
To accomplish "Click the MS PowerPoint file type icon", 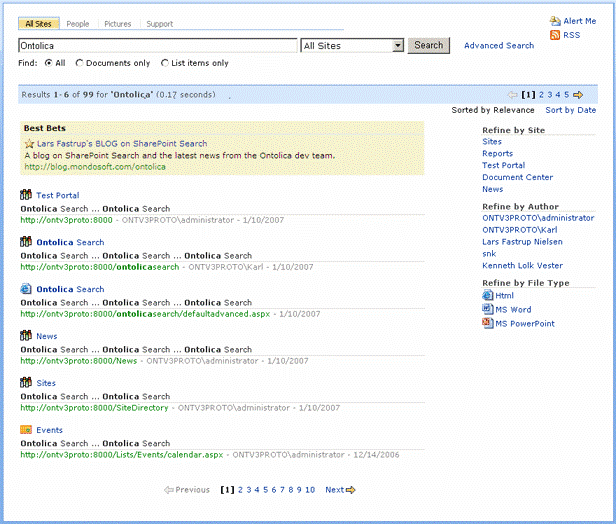I will click(x=488, y=323).
